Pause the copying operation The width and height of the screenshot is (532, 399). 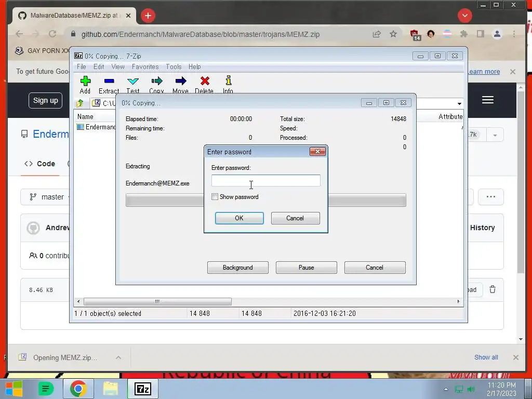pyautogui.click(x=307, y=268)
